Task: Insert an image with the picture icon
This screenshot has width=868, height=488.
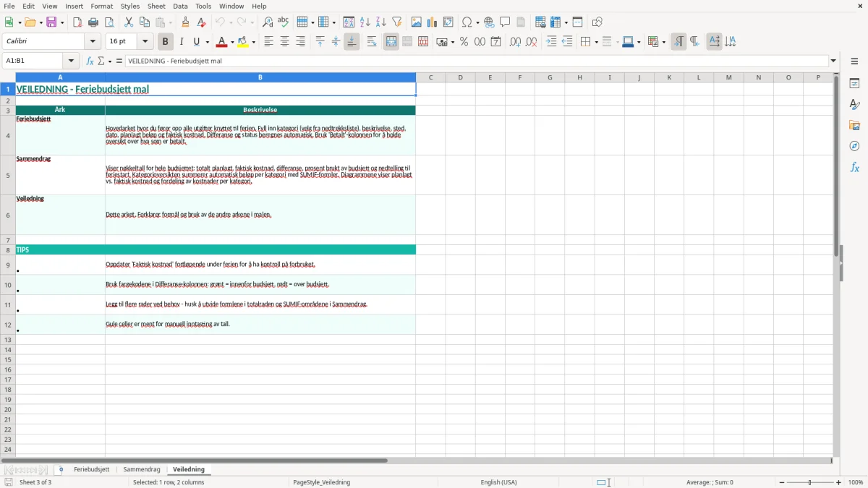Action: coord(417,22)
